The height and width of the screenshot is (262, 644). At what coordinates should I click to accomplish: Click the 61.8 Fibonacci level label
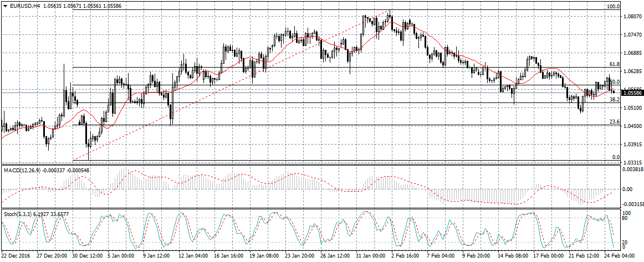tap(614, 64)
